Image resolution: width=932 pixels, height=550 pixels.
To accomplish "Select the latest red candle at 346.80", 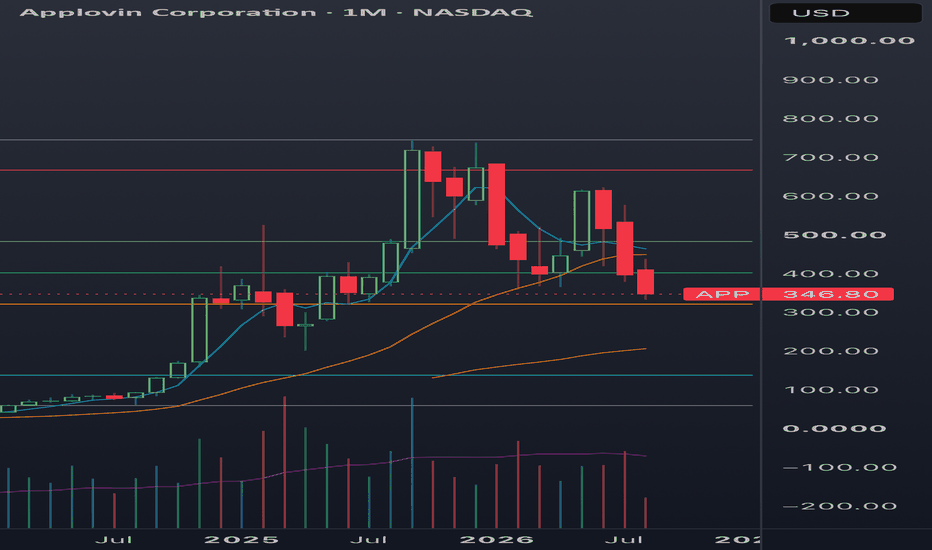I will coord(646,282).
